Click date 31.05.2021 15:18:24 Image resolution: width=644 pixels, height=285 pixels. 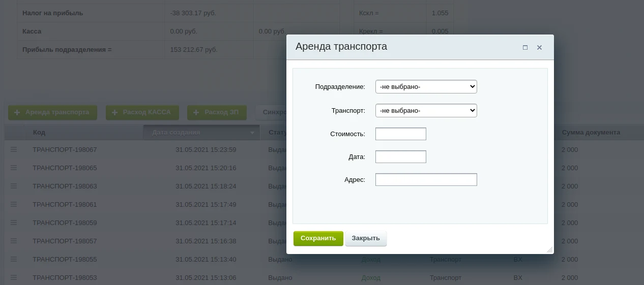[206, 186]
